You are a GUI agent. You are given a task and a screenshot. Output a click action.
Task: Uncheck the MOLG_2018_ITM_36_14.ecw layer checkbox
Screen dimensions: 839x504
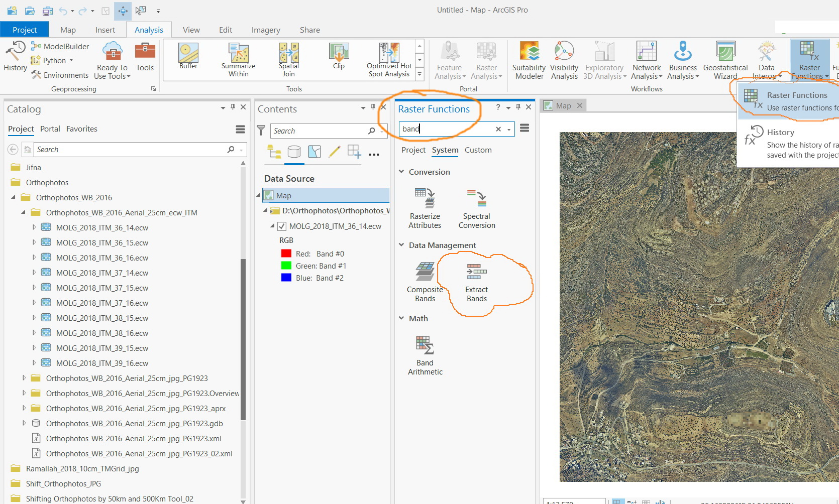(282, 226)
